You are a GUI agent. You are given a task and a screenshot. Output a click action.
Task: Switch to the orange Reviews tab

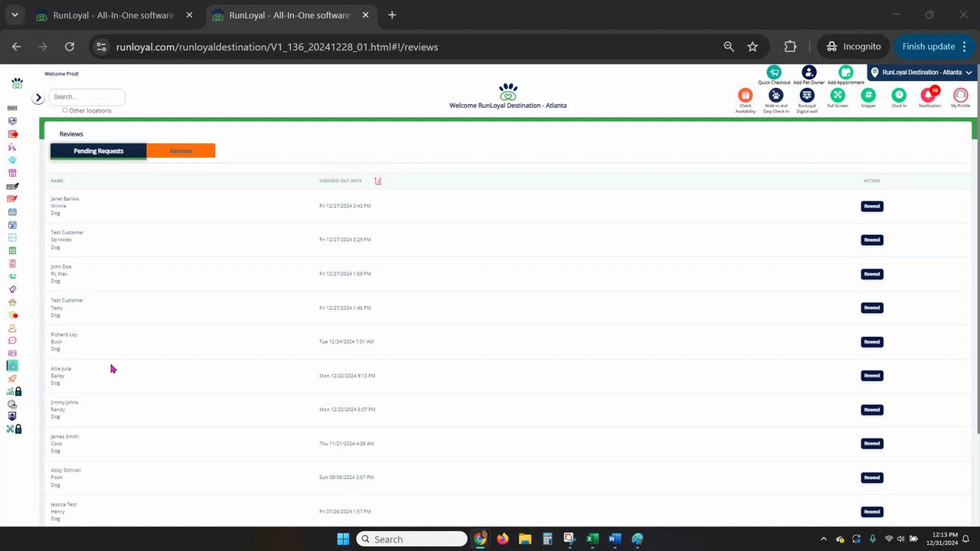[x=181, y=151]
